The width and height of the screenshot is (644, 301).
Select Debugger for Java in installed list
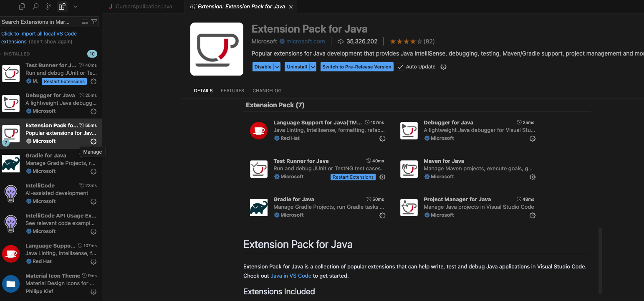[x=51, y=103]
